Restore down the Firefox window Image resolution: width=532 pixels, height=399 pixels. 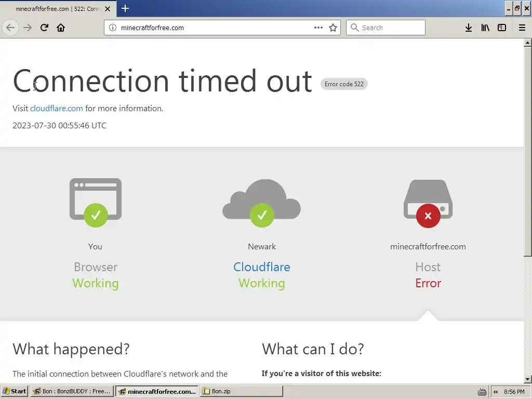pyautogui.click(x=517, y=9)
